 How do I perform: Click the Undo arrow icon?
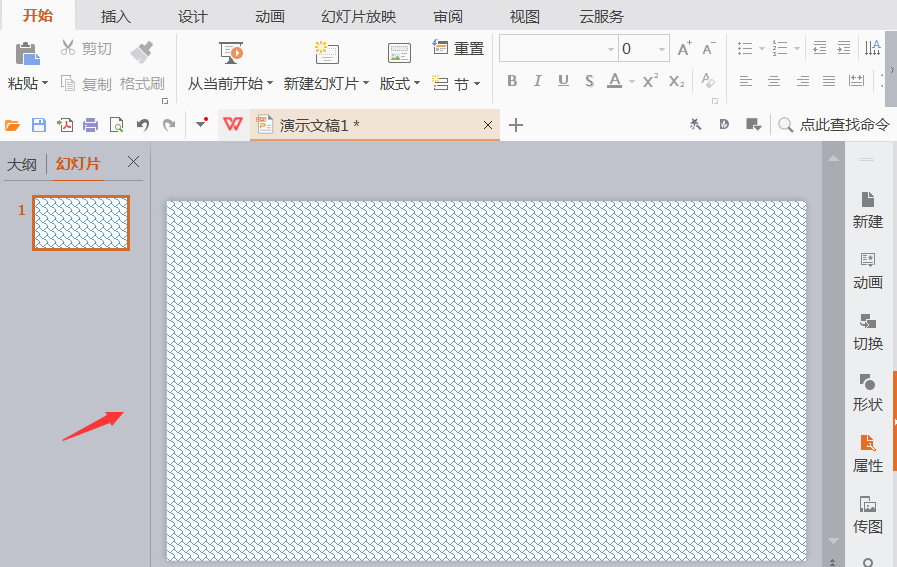pos(143,125)
